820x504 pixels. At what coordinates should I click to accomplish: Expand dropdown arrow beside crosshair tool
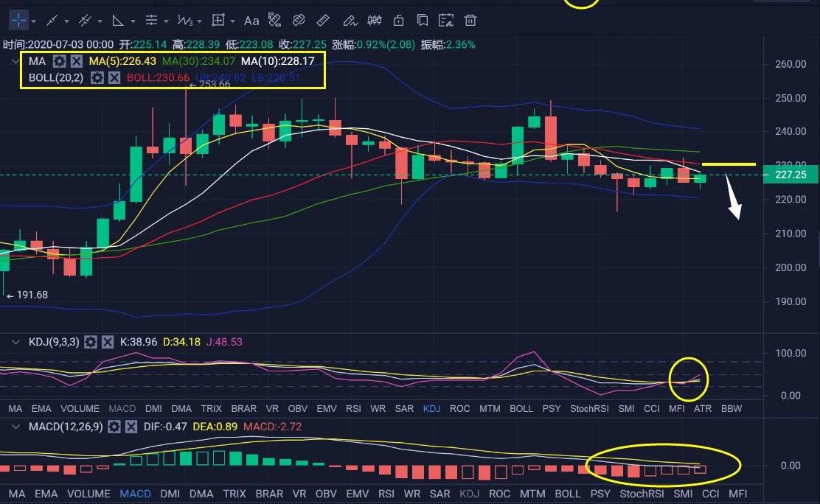[33, 21]
